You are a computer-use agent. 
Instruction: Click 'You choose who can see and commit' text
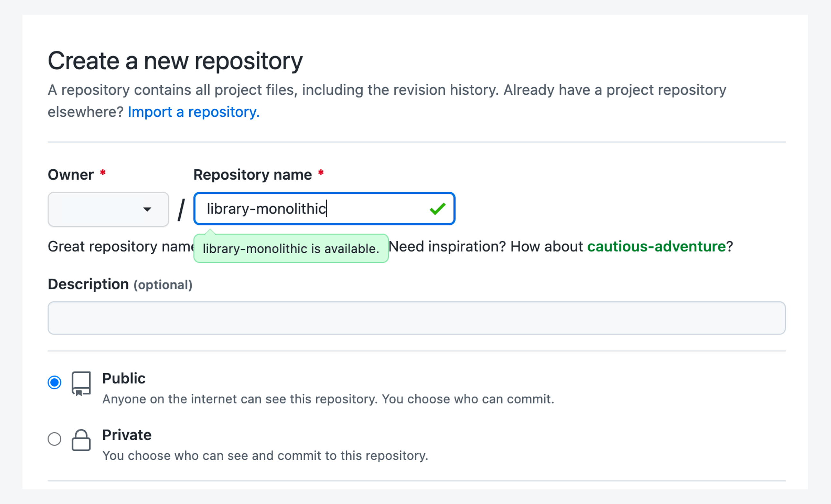tap(265, 456)
